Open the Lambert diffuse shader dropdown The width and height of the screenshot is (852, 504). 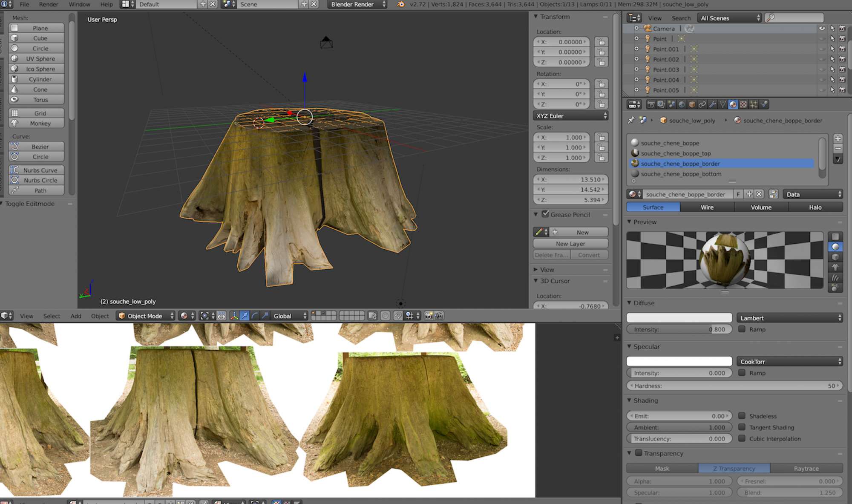(790, 318)
